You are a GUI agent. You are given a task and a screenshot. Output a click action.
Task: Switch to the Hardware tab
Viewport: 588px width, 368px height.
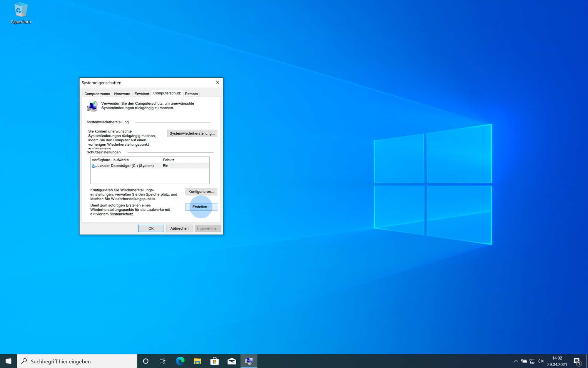tap(122, 94)
